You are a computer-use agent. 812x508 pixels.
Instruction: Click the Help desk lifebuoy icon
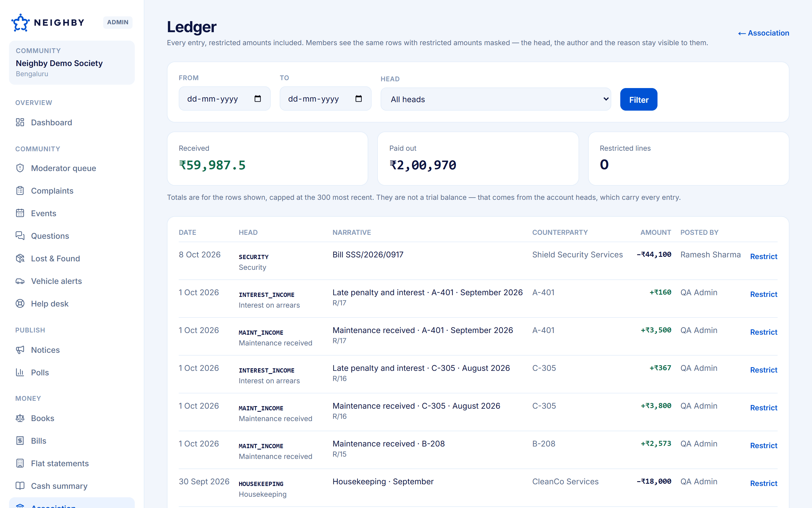20,303
